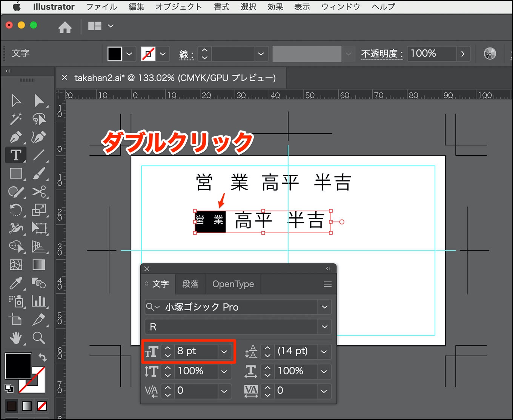This screenshot has height=420, width=513.
Task: Open leading dropdown (14 pt)
Action: (x=324, y=352)
